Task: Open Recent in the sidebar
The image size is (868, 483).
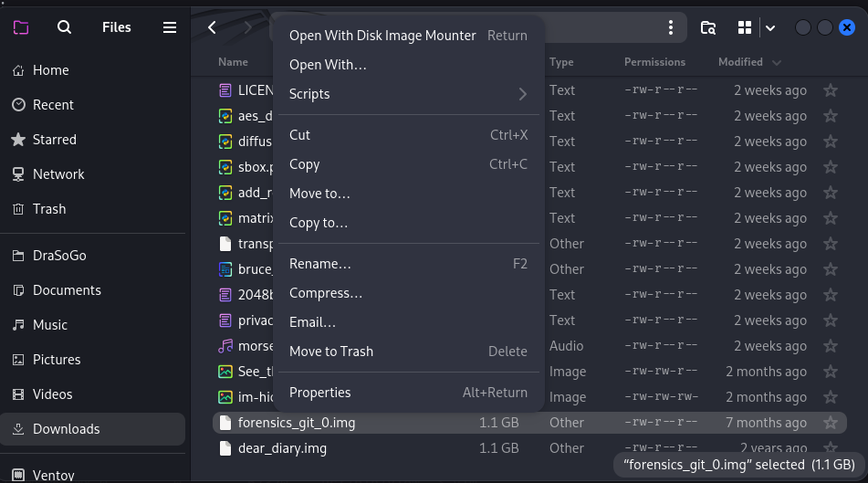Action: [x=92, y=105]
